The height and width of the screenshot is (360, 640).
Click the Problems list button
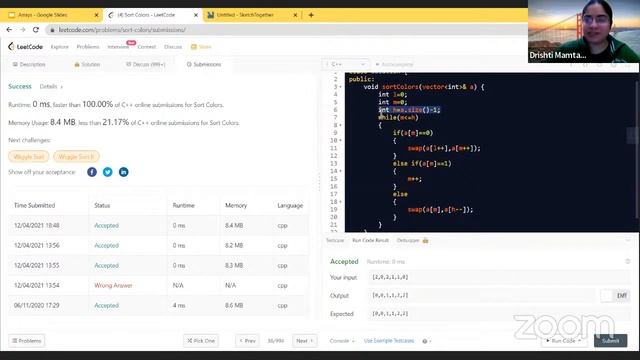[27, 341]
